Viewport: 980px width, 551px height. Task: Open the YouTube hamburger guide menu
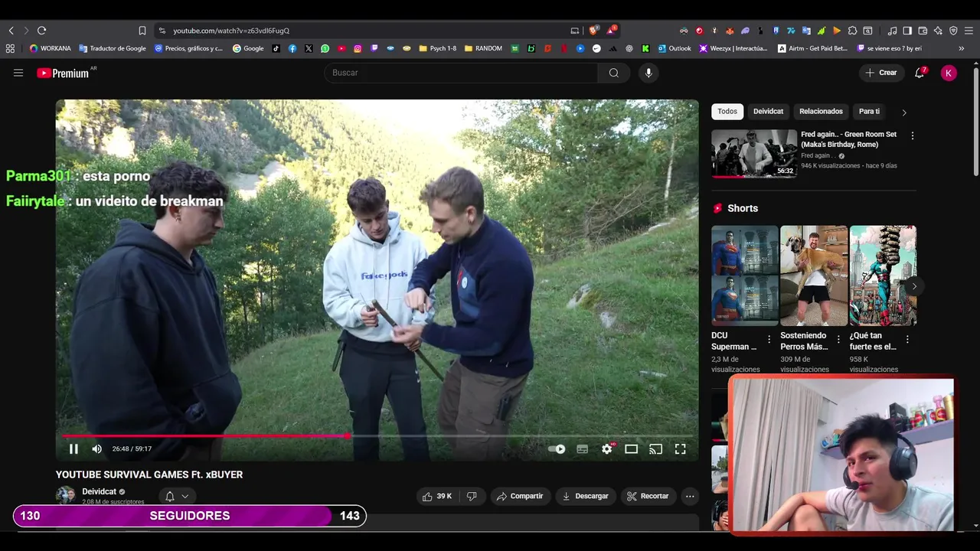[x=18, y=73]
